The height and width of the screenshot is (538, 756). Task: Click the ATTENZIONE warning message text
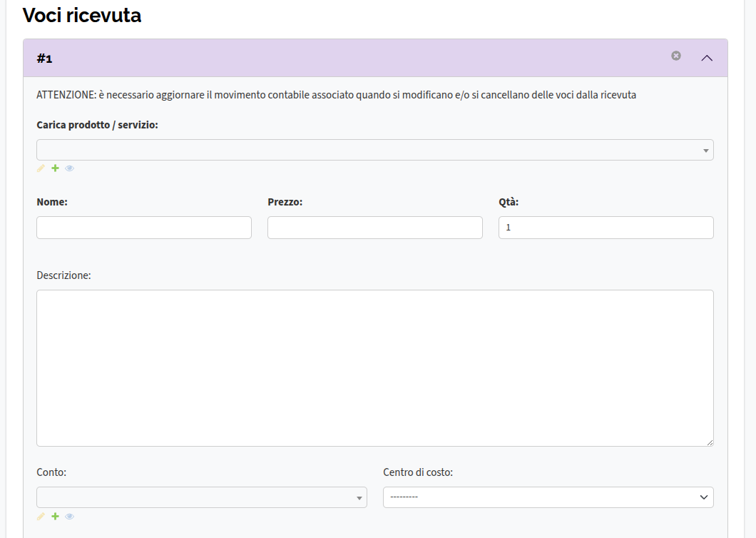tap(337, 95)
